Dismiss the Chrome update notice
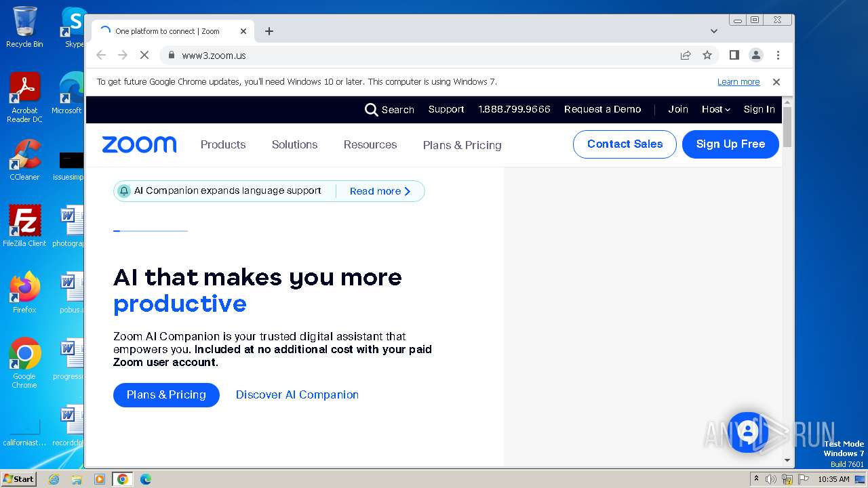 776,82
